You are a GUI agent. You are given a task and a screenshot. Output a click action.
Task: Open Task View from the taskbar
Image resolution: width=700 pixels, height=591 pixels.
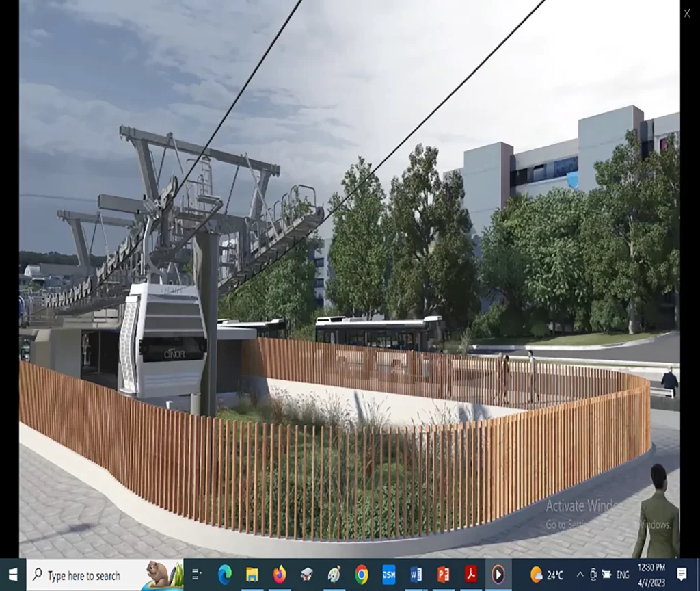(197, 575)
